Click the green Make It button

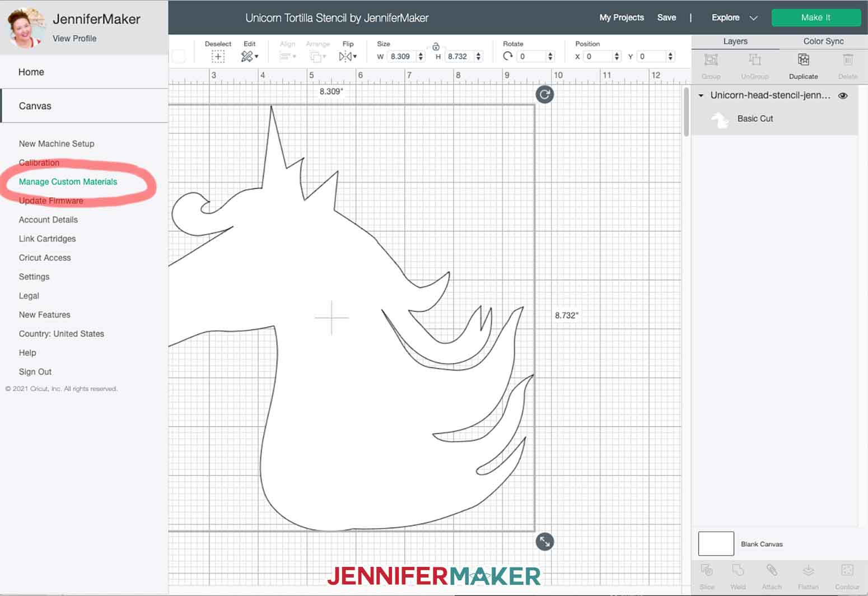(x=815, y=17)
